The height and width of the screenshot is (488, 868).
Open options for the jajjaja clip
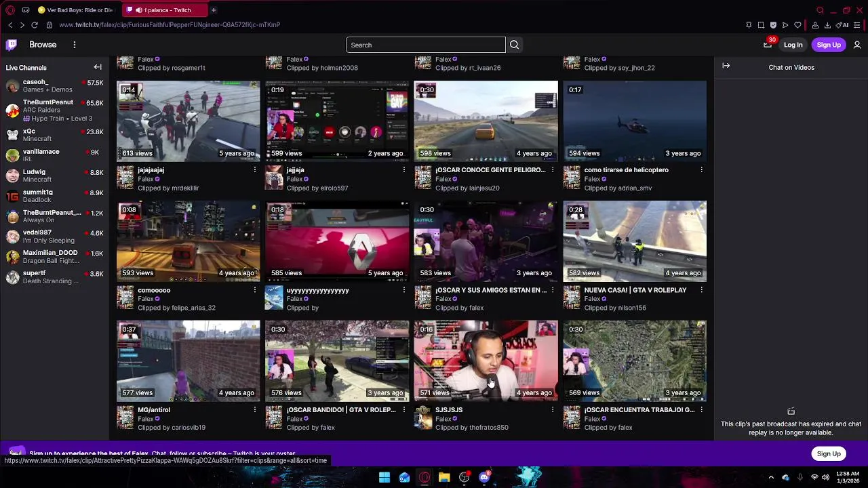403,170
